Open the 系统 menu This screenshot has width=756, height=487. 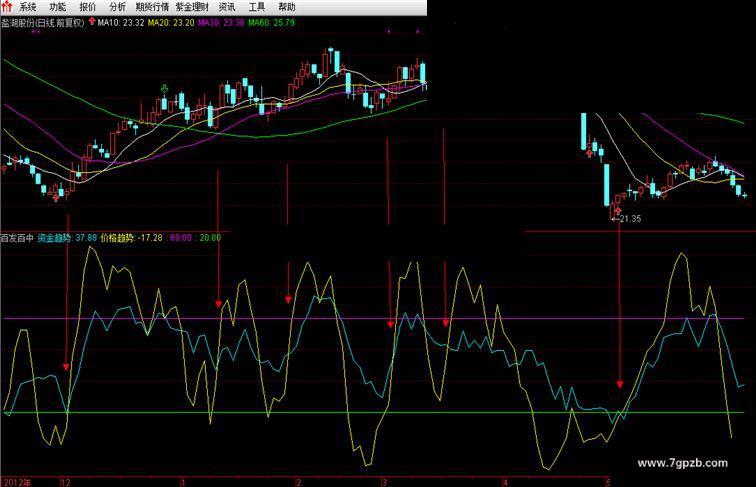(x=28, y=7)
